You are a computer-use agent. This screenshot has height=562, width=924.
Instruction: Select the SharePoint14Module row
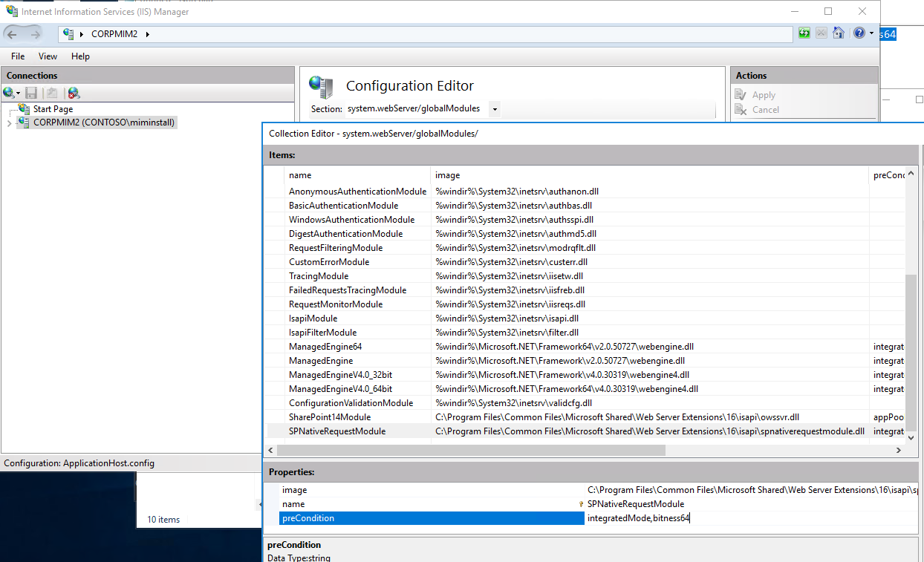pyautogui.click(x=585, y=417)
